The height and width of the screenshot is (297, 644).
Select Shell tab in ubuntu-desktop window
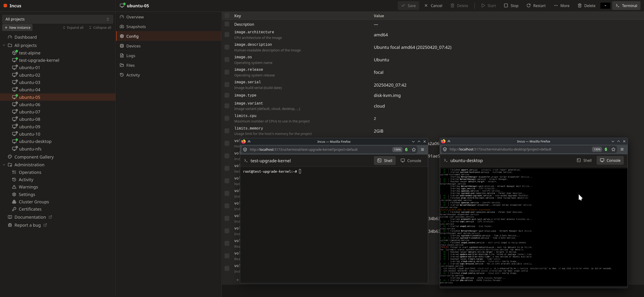click(x=584, y=160)
